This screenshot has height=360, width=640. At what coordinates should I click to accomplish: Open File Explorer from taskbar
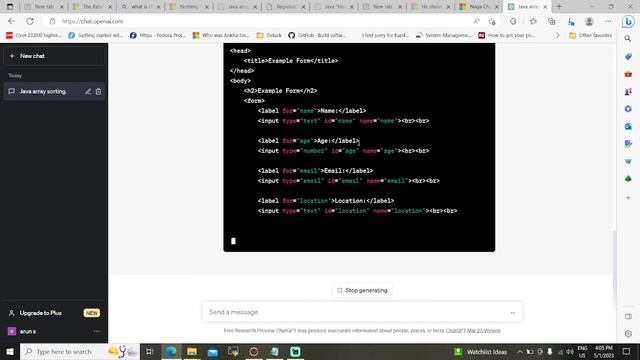point(192,351)
